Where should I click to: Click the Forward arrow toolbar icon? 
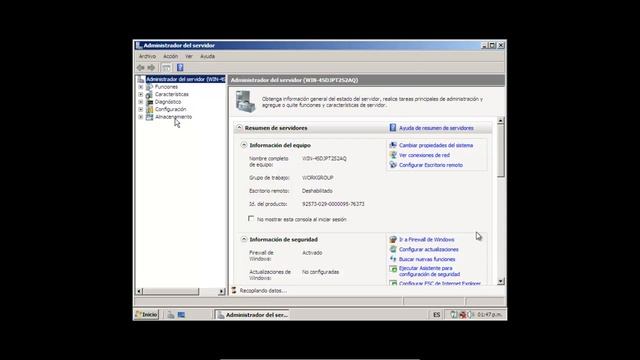click(x=151, y=67)
